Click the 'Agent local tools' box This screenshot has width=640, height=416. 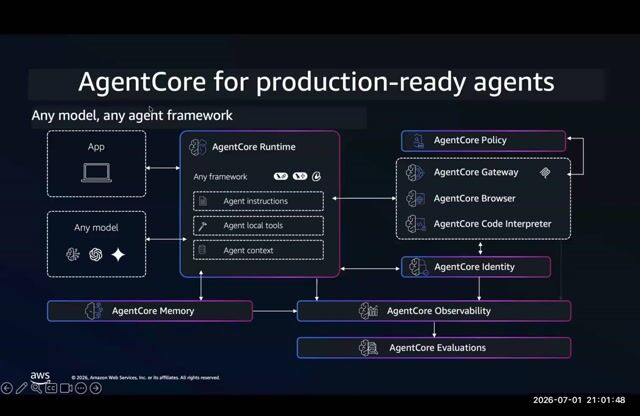(x=258, y=226)
